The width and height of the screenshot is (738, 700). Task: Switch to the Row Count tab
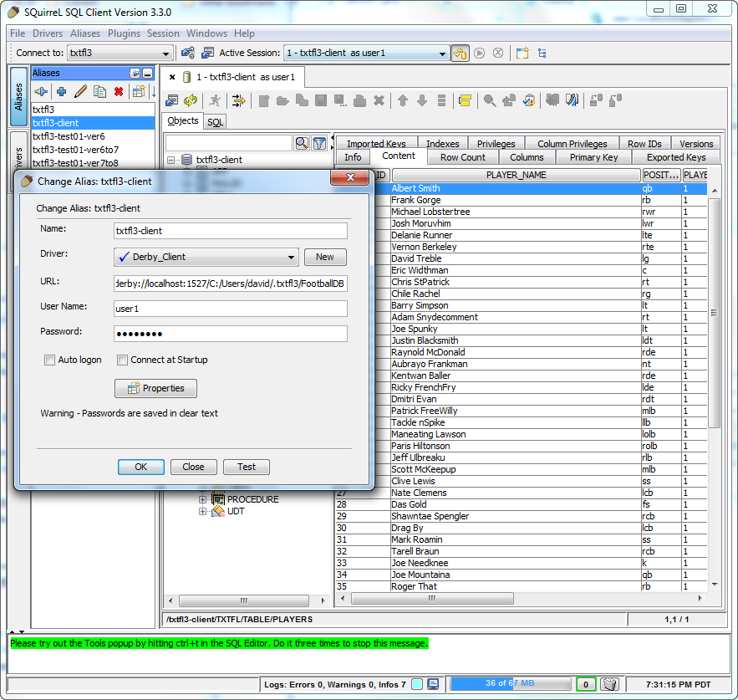(461, 156)
